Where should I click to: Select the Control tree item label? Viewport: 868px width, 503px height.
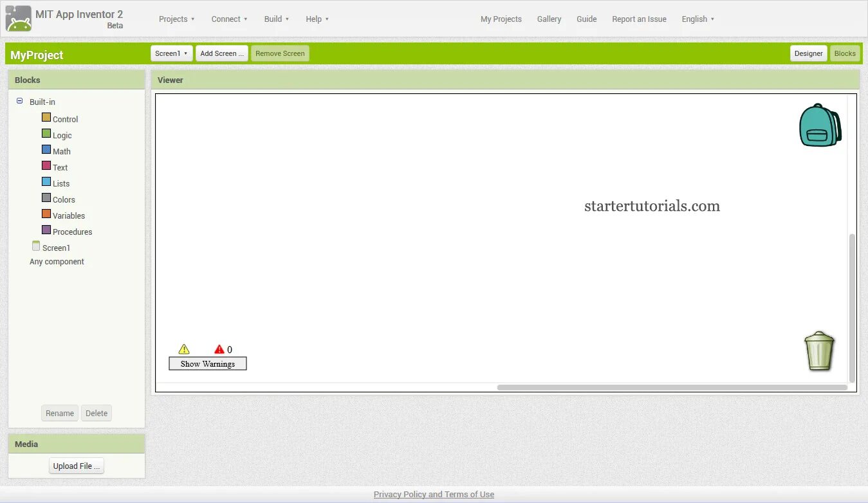click(65, 119)
